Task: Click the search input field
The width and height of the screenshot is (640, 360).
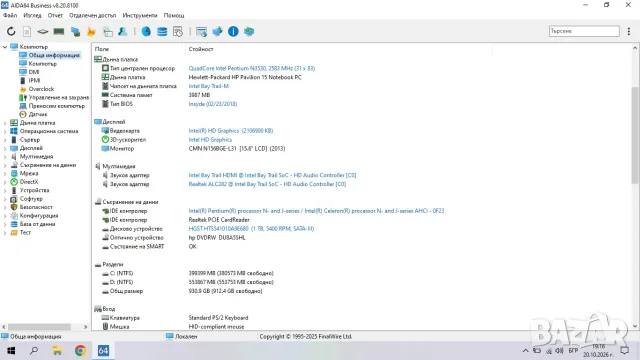Action: click(x=584, y=31)
